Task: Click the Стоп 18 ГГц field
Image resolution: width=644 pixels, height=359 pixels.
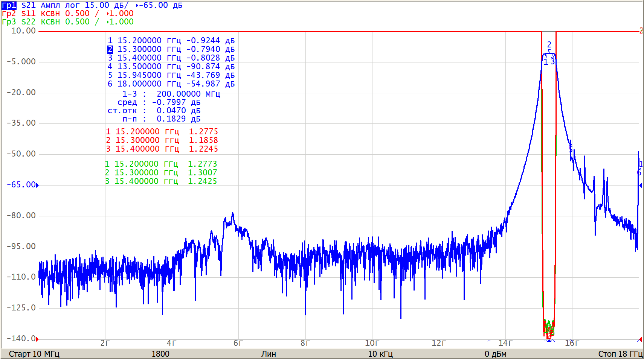Action: point(620,354)
